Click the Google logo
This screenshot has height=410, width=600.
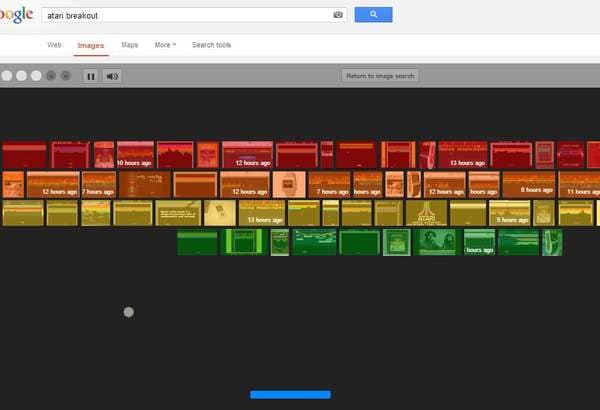[16, 15]
